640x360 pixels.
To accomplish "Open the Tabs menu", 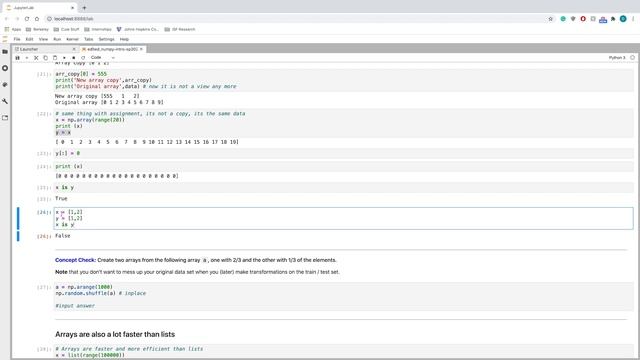I will pos(89,39).
